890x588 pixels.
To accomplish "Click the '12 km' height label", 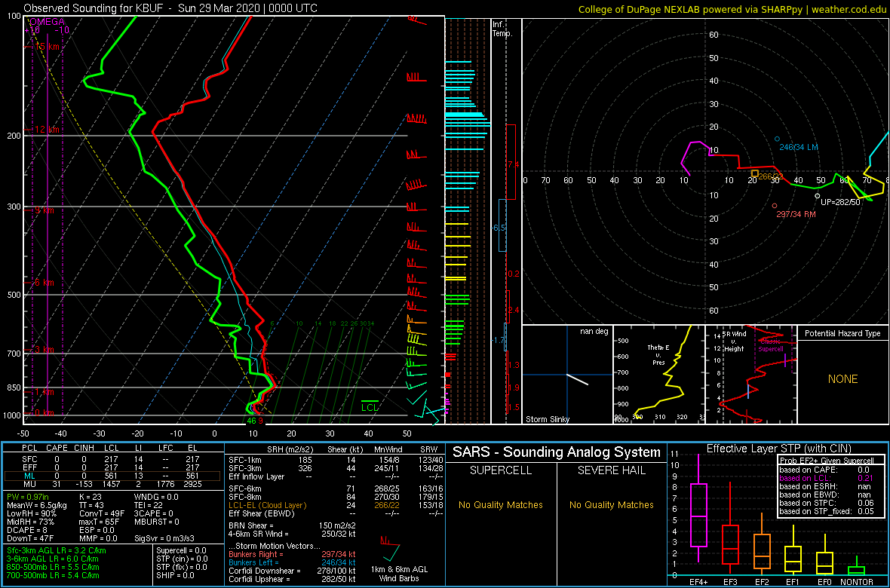I will 47,130.
